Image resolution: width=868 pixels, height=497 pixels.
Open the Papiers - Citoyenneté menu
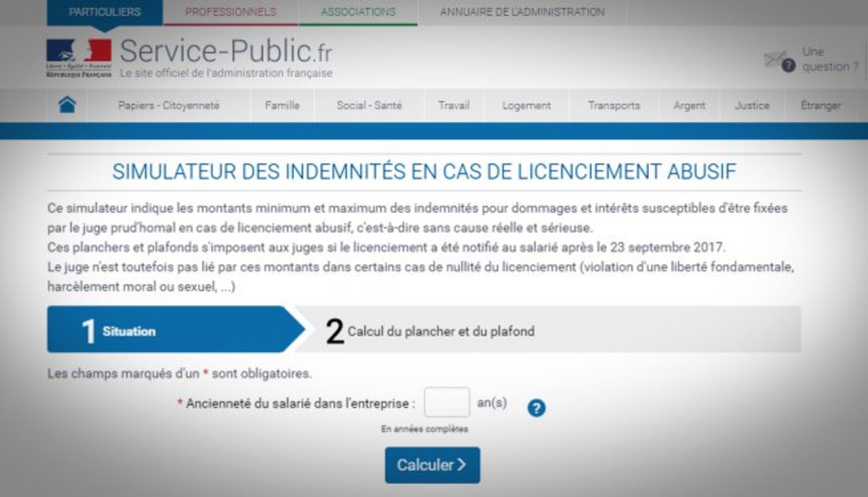pos(168,105)
